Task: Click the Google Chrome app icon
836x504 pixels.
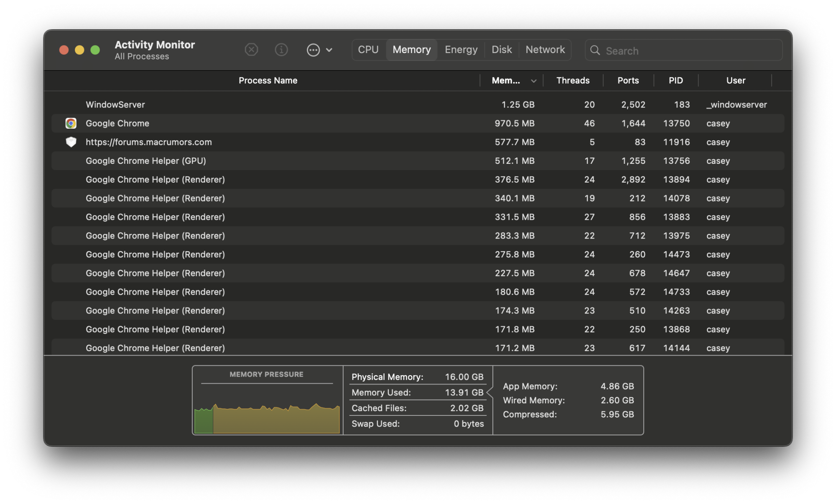Action: click(71, 123)
